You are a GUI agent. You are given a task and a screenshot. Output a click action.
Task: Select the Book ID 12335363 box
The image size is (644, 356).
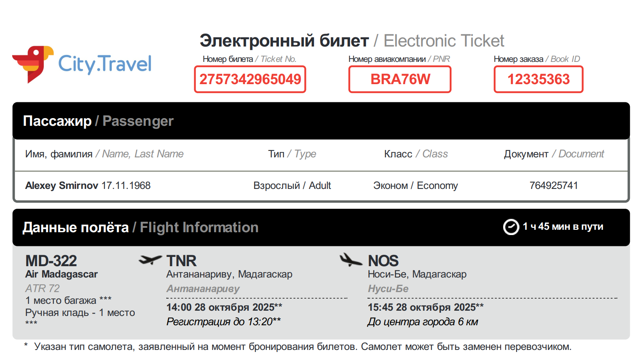coord(538,79)
